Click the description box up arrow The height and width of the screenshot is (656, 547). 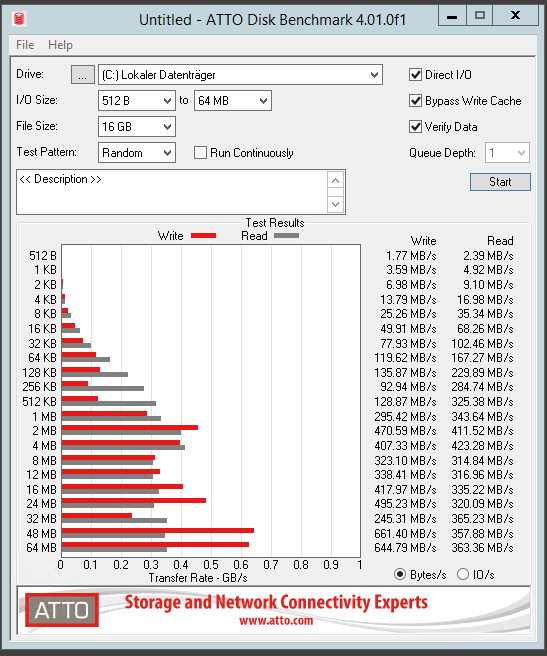(335, 180)
